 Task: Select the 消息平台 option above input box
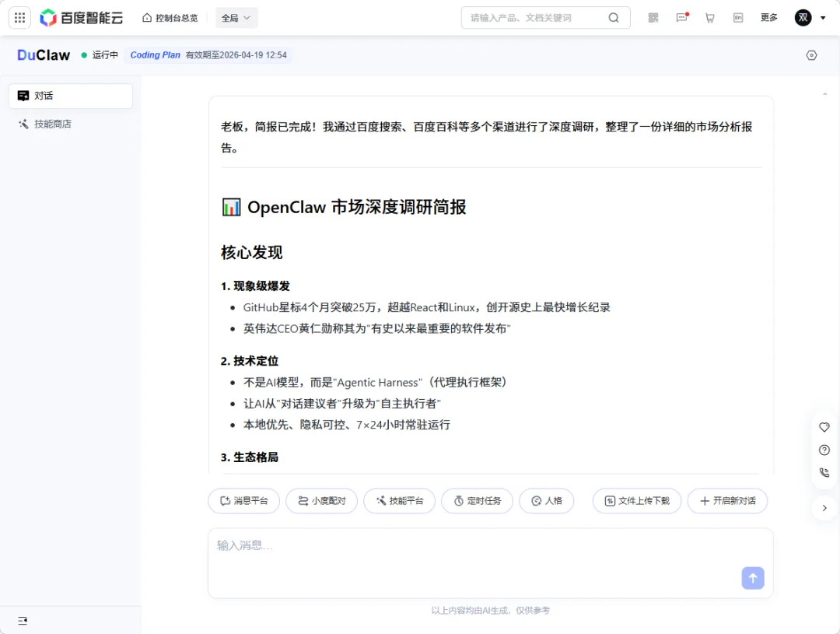click(243, 501)
